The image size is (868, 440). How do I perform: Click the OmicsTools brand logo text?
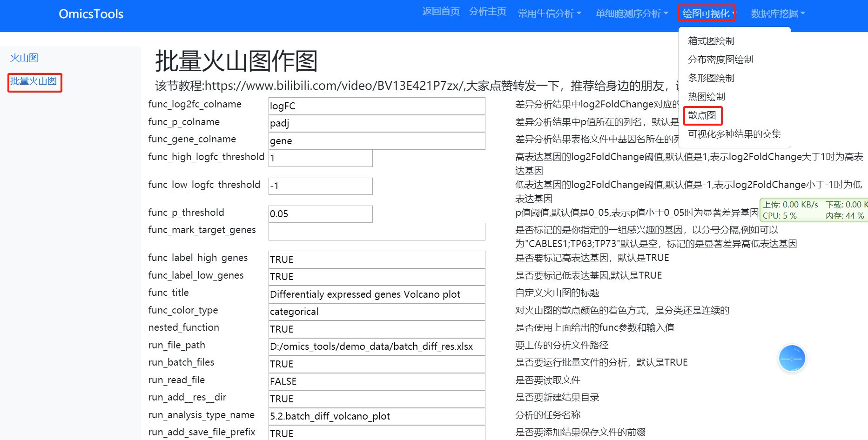[91, 14]
